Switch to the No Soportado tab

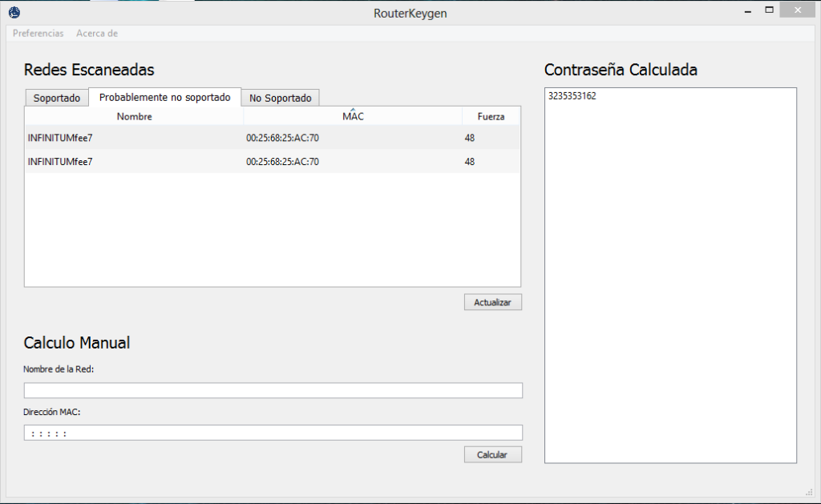(280, 98)
